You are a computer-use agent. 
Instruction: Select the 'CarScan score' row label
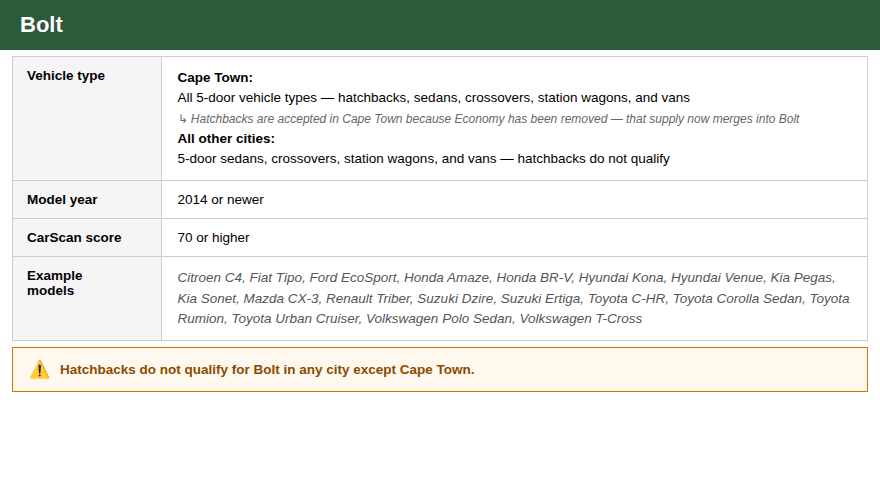[x=74, y=238]
